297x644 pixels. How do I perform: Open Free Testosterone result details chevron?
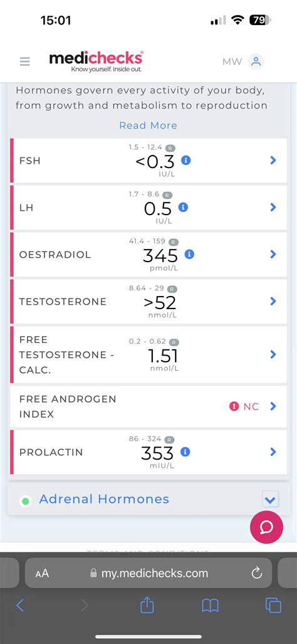click(x=273, y=354)
